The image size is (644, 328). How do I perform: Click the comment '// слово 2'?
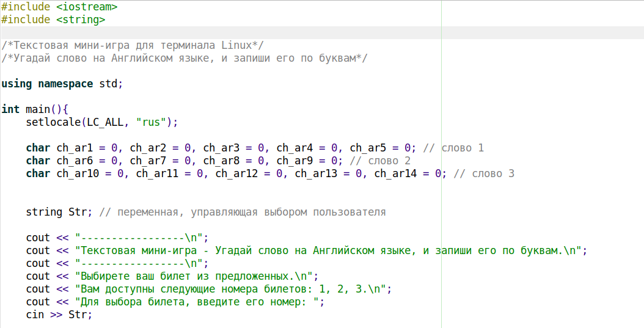tap(380, 161)
